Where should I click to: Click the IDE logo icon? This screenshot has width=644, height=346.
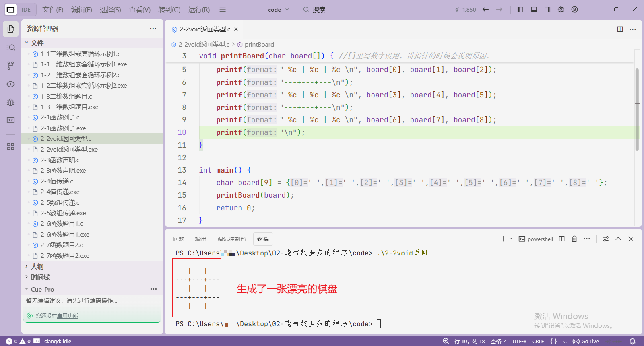pos(11,10)
